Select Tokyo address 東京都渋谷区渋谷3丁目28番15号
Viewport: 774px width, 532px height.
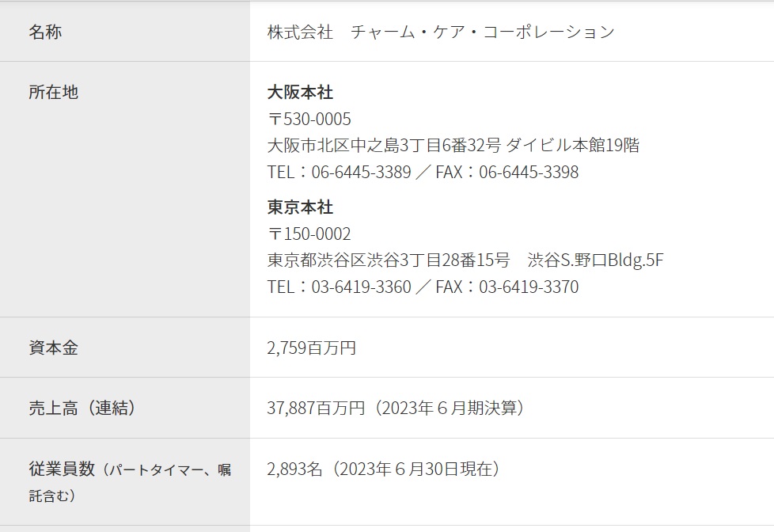pyautogui.click(x=389, y=260)
